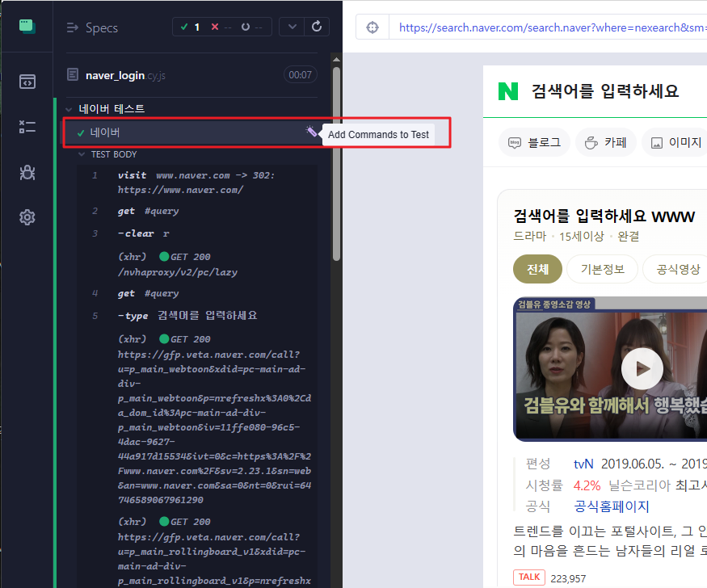This screenshot has width=707, height=588.
Task: Click the 223,957 talk count
Action: coord(568,578)
